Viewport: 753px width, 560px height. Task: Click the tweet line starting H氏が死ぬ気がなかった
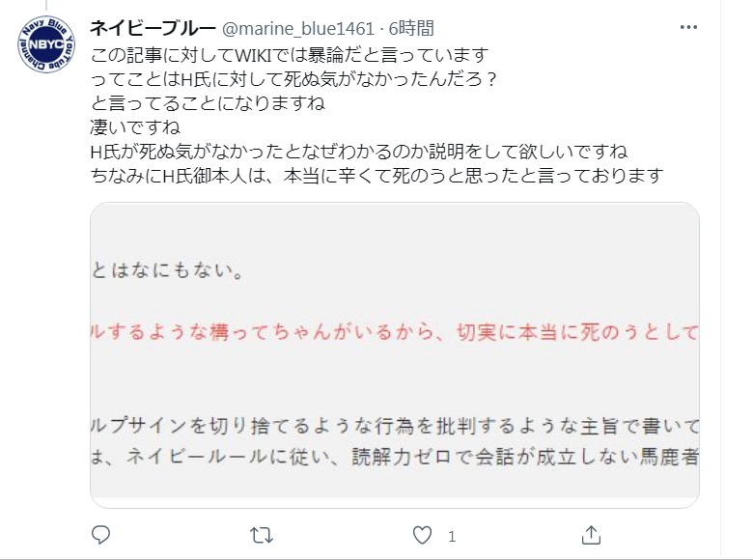click(358, 152)
